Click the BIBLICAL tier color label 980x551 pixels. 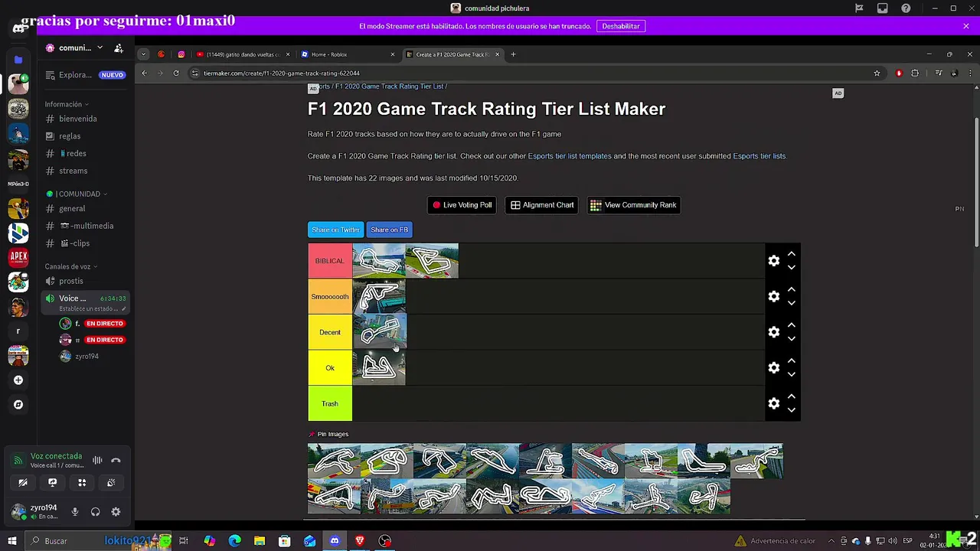[330, 261]
